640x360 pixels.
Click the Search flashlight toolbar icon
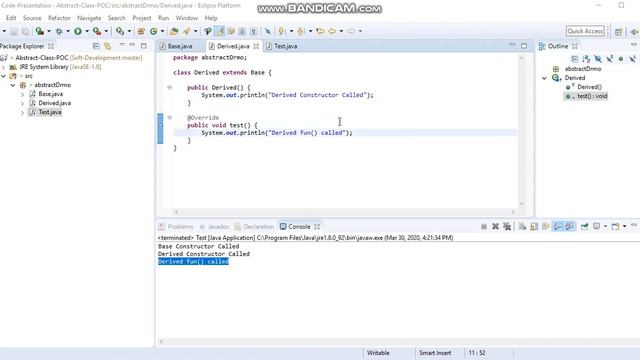point(187,31)
